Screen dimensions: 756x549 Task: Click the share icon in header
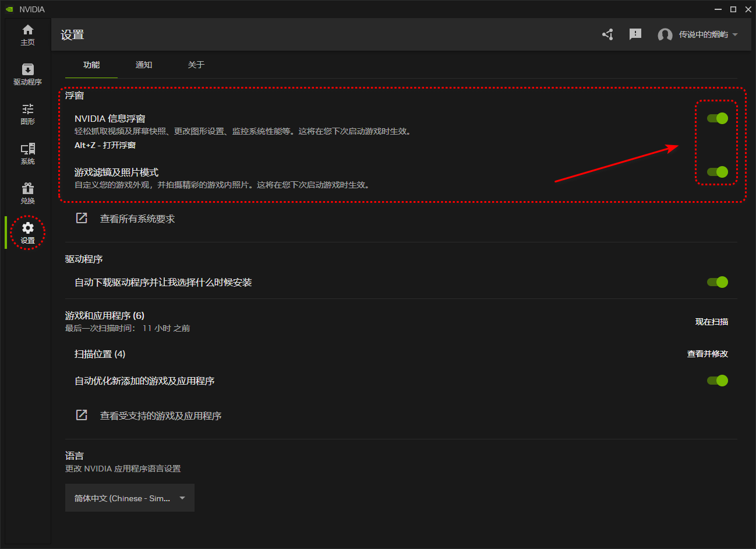pyautogui.click(x=607, y=34)
